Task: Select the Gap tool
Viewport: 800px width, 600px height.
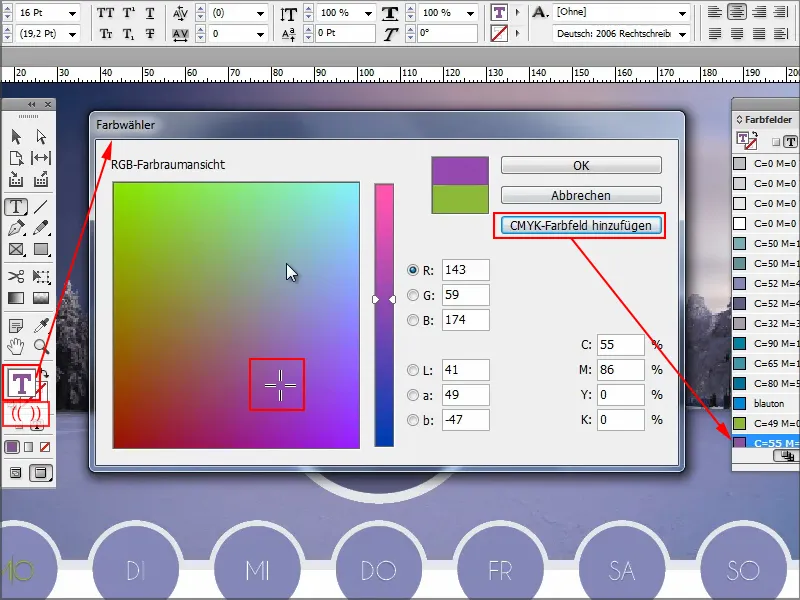Action: pyautogui.click(x=41, y=158)
